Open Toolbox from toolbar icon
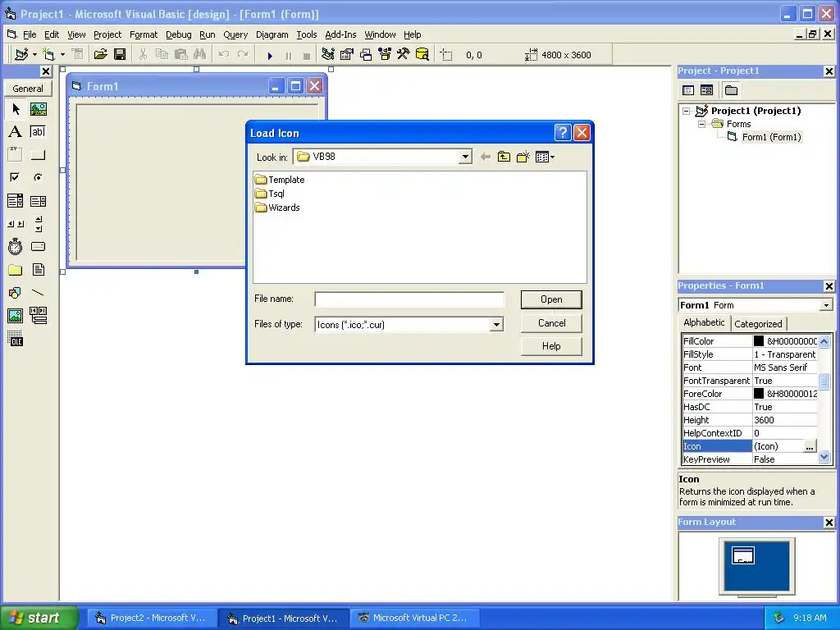 [x=404, y=54]
